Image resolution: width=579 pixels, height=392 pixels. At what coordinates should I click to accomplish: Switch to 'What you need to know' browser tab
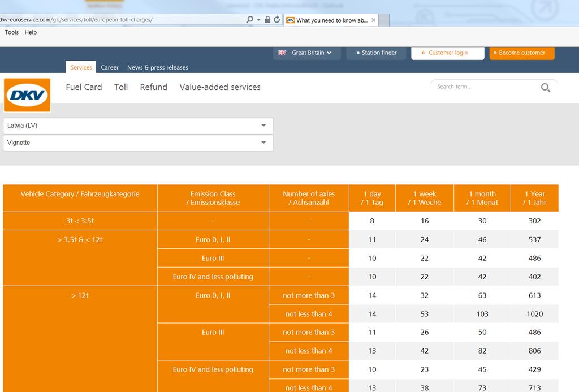pos(331,20)
